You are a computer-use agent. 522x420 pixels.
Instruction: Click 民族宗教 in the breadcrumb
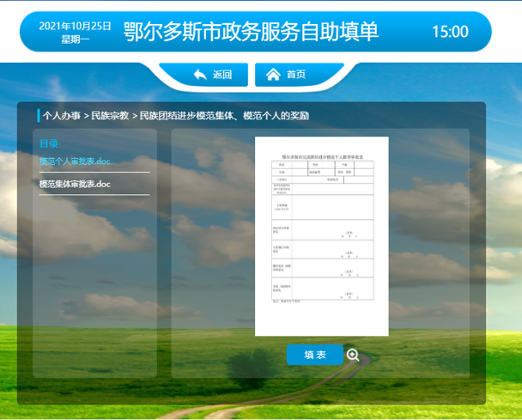coord(110,116)
